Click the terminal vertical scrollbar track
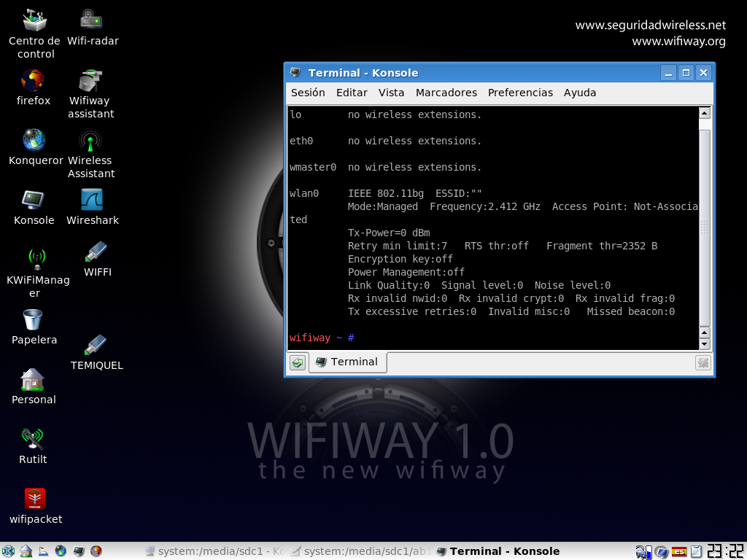 tap(705, 222)
